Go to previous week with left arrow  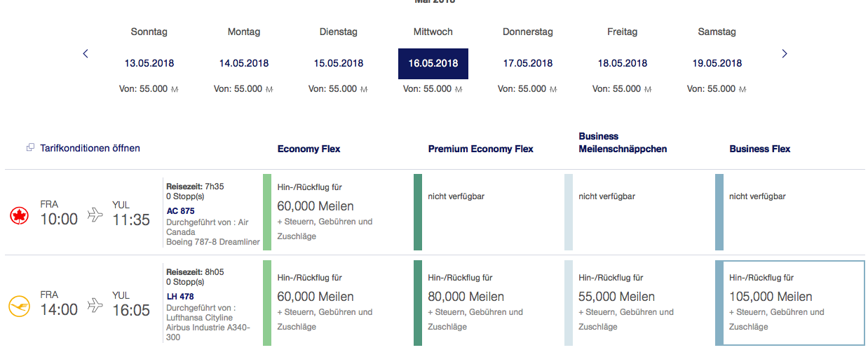(x=86, y=53)
